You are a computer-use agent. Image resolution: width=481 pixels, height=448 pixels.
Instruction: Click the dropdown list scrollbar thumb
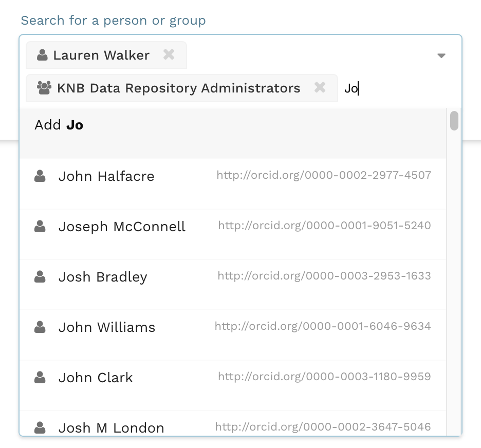454,121
